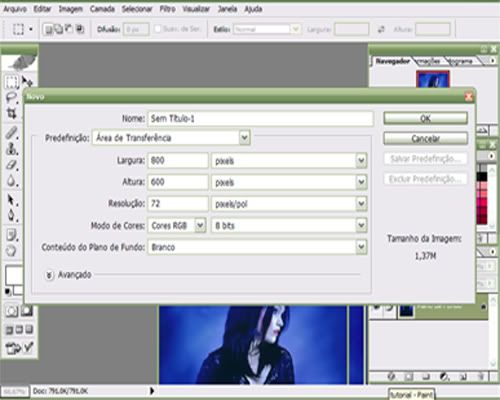Screen dimensions: 500x400
Task: Open the Imagem menu
Action: [71, 9]
